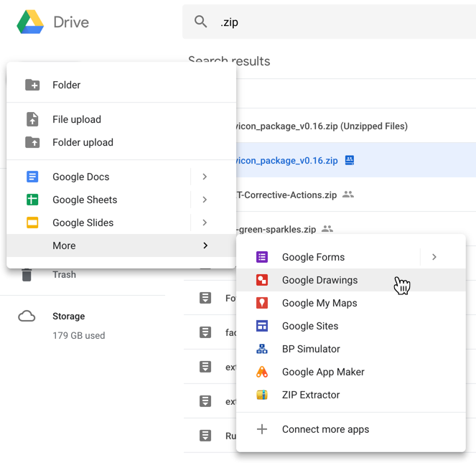476x463 pixels.
Task: Open the vicon_package_v0.16.zip file row
Action: 287,161
